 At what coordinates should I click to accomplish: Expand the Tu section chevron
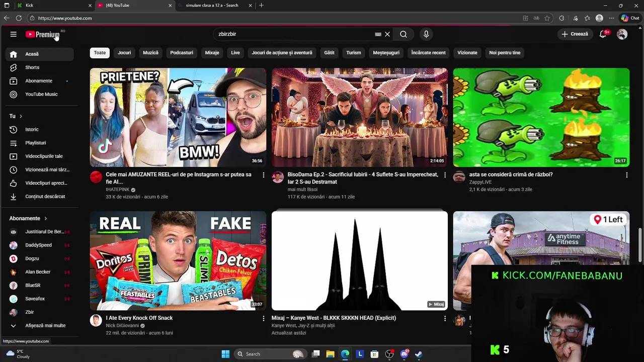click(21, 116)
